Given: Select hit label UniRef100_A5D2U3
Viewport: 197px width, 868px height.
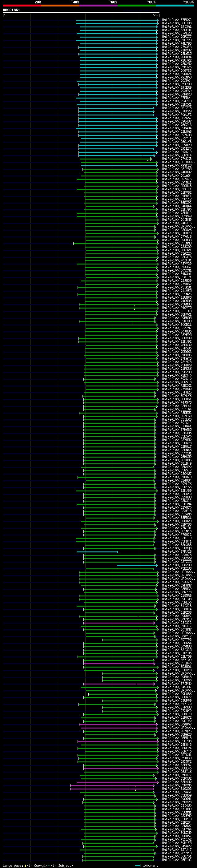Looking at the screenshot, I should coord(177,569).
